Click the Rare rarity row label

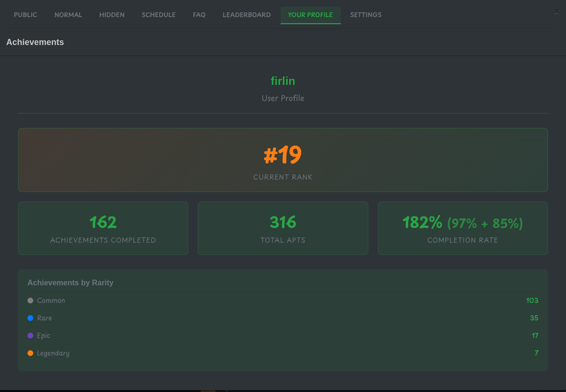click(45, 318)
